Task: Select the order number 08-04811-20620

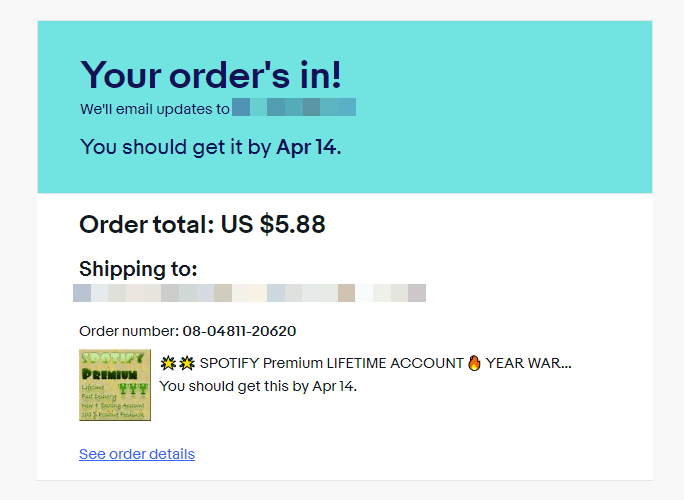Action: tap(239, 331)
